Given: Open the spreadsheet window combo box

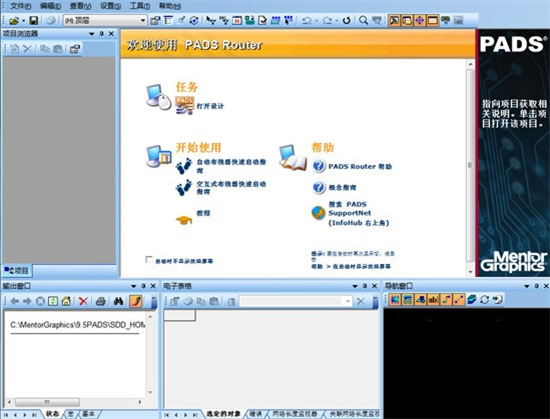Looking at the screenshot, I should pos(295,301).
